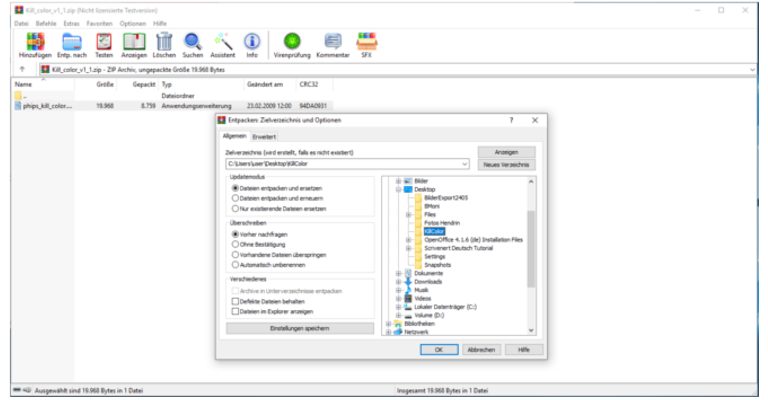Image resolution: width=768 pixels, height=400 pixels.
Task: Open the Zielverzeichnis path dropdown
Action: tap(466, 163)
